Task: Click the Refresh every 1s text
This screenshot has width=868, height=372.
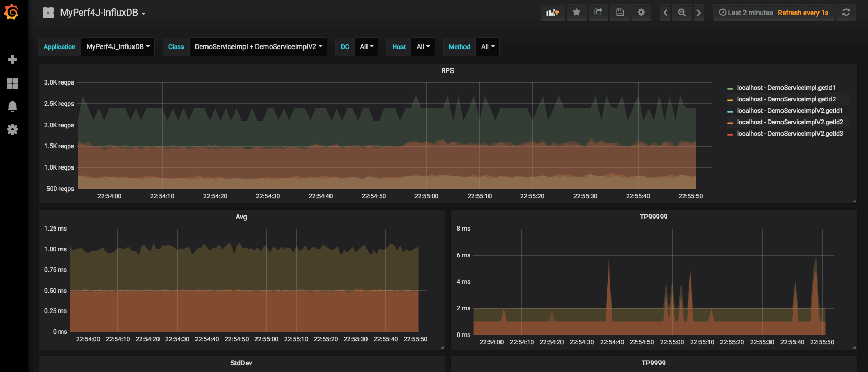Action: [803, 13]
